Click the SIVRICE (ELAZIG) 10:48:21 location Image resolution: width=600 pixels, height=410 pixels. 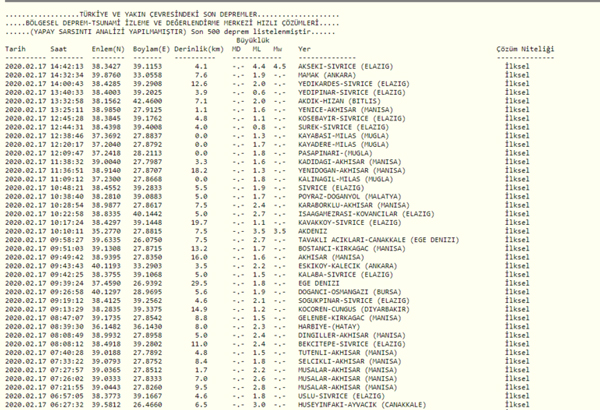pos(331,188)
